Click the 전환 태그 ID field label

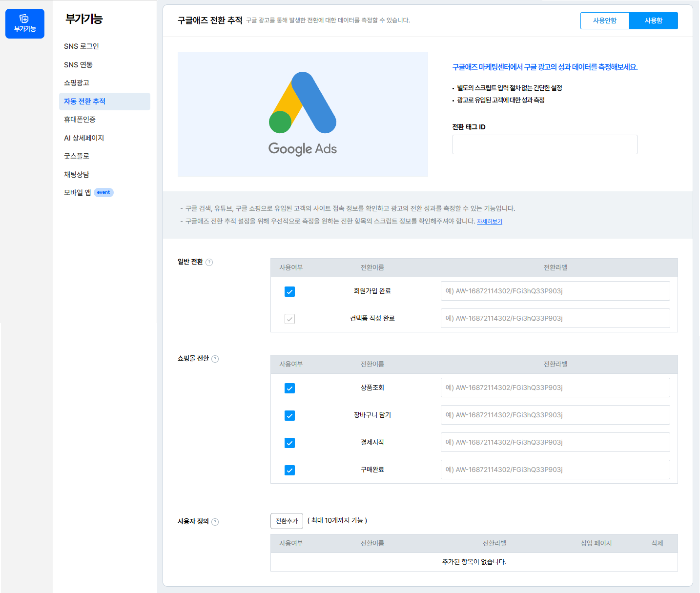click(x=469, y=127)
